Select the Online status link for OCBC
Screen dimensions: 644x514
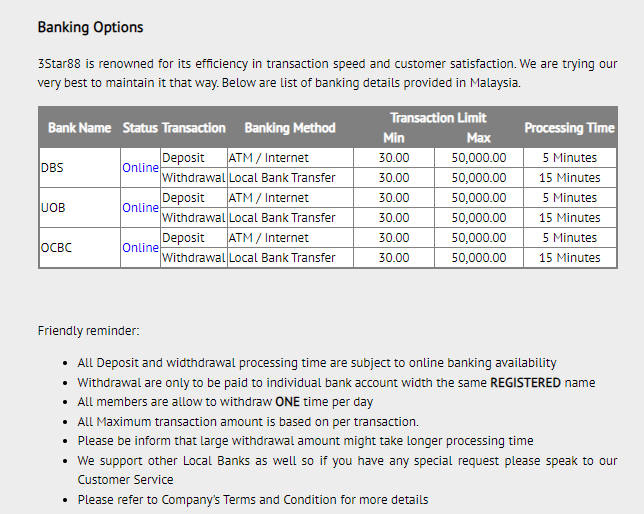pos(140,248)
